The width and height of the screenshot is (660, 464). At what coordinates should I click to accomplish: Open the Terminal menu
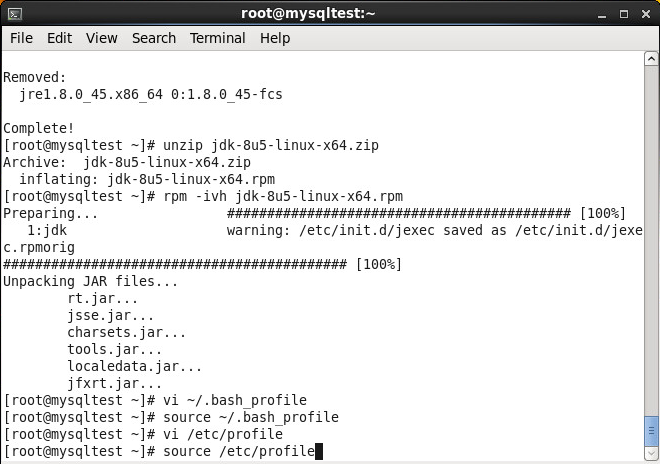(217, 38)
